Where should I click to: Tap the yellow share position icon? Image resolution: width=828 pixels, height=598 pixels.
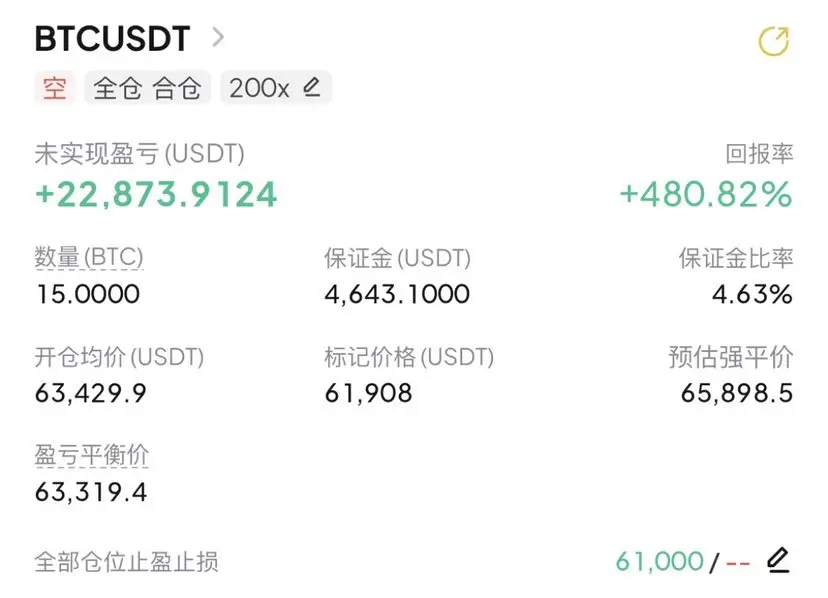click(774, 41)
